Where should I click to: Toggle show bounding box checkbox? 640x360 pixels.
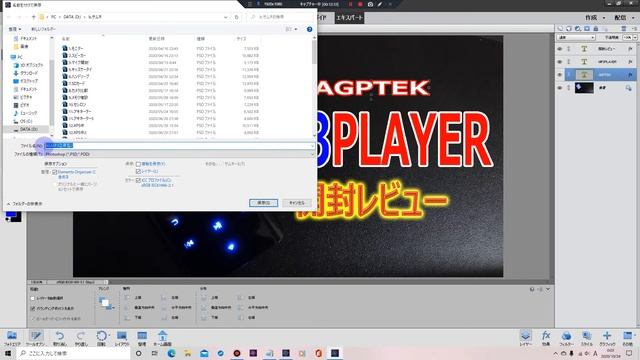tap(33, 309)
